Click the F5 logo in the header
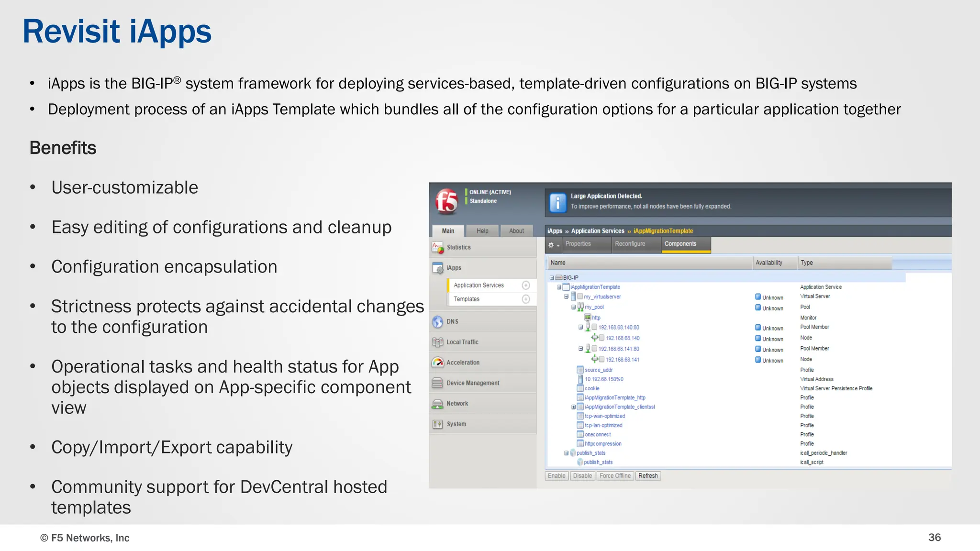Image resolution: width=980 pixels, height=551 pixels. point(446,201)
